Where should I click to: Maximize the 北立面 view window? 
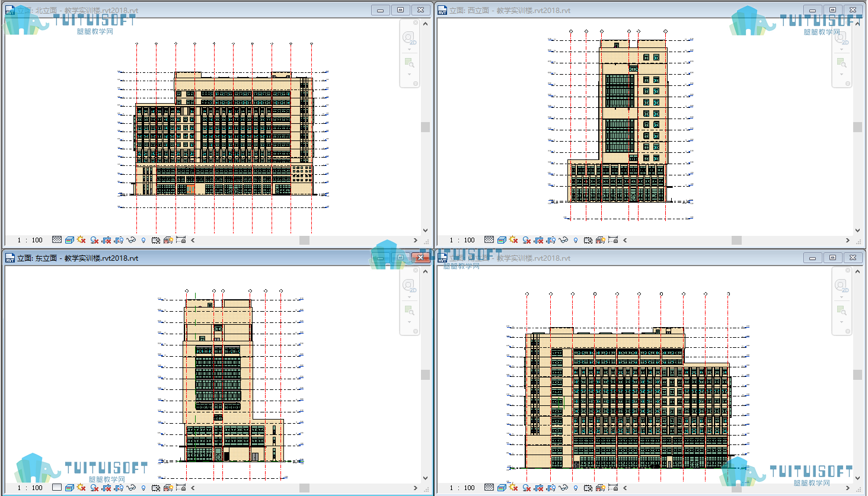pos(400,10)
